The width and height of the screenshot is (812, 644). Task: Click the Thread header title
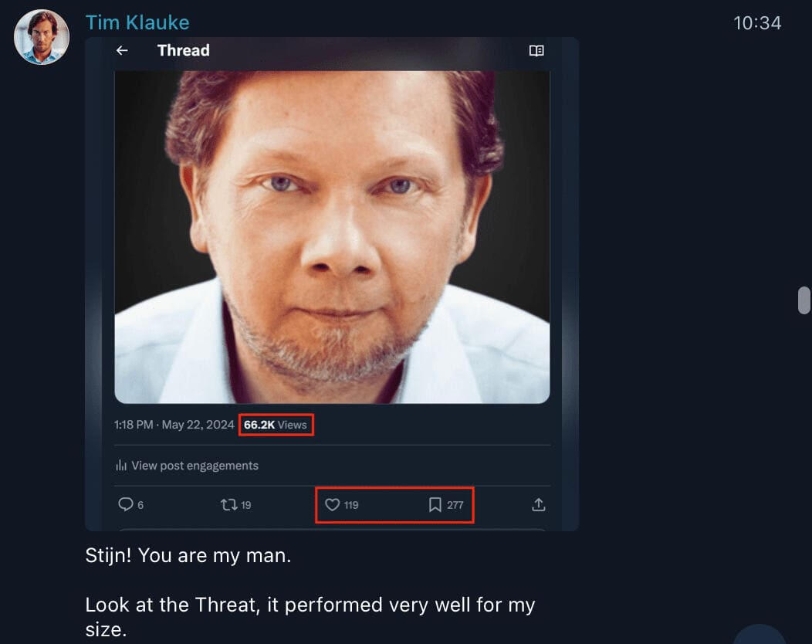[x=183, y=51]
